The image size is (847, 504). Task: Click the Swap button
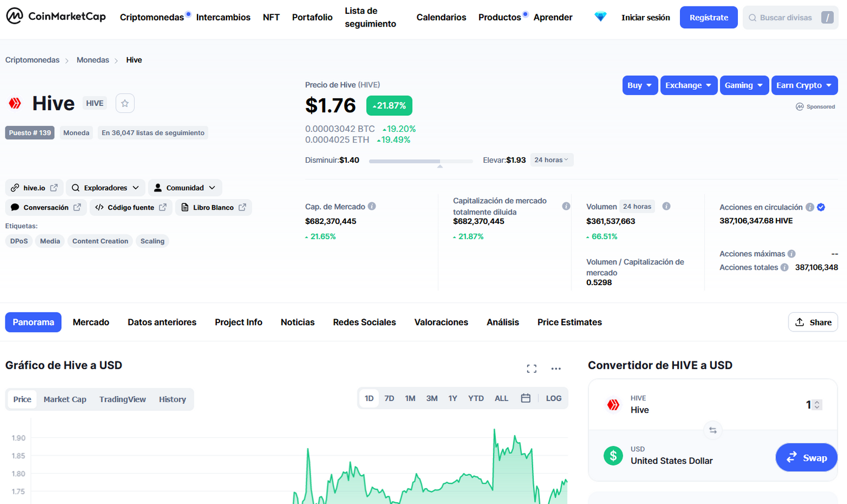pyautogui.click(x=807, y=458)
